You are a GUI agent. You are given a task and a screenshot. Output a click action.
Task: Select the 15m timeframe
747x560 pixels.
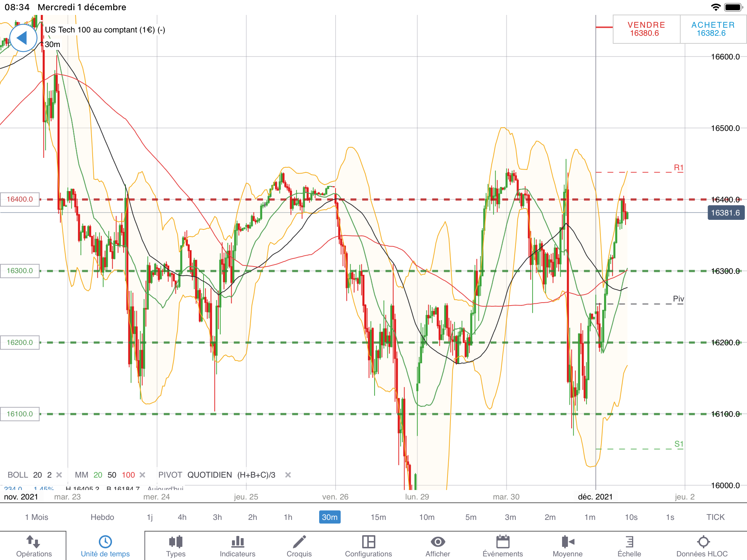(378, 517)
